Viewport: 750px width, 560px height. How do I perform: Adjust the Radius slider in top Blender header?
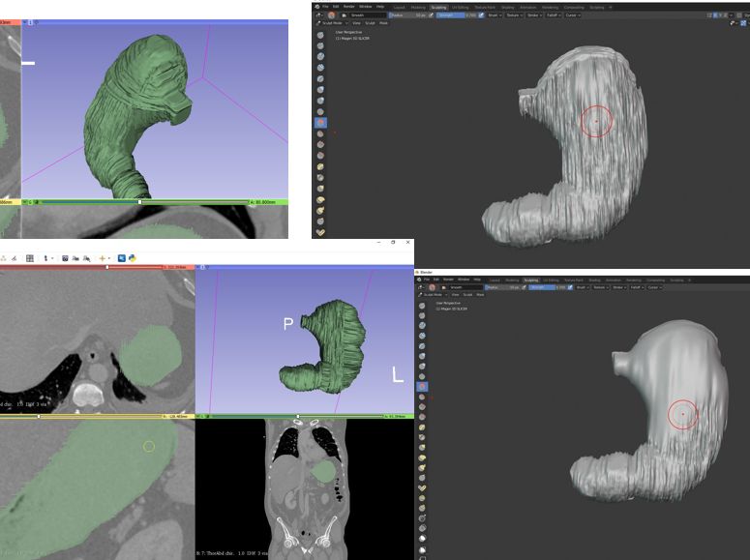[x=408, y=15]
